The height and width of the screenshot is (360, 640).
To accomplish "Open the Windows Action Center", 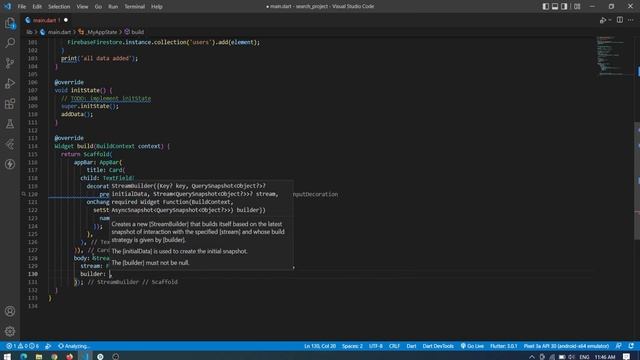I will (x=627, y=357).
